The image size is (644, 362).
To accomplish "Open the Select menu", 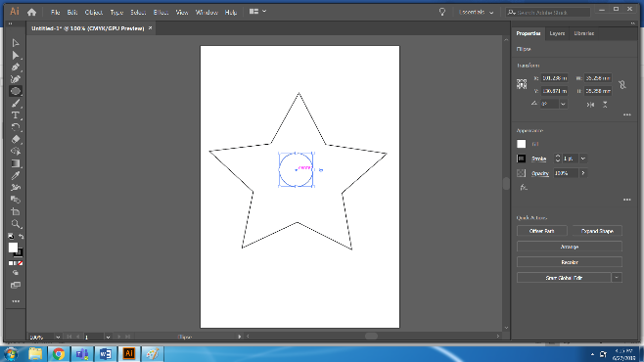I will (x=138, y=13).
